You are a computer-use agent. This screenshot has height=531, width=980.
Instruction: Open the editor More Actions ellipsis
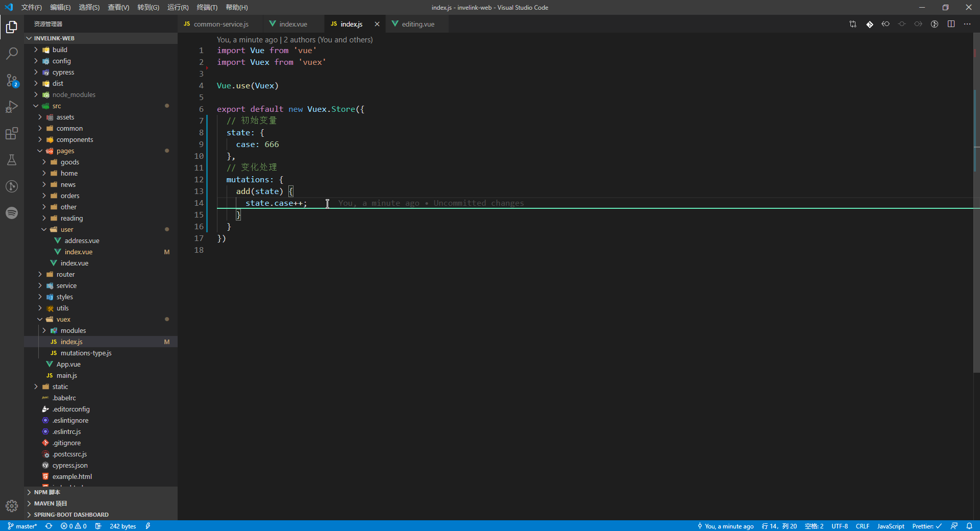967,24
